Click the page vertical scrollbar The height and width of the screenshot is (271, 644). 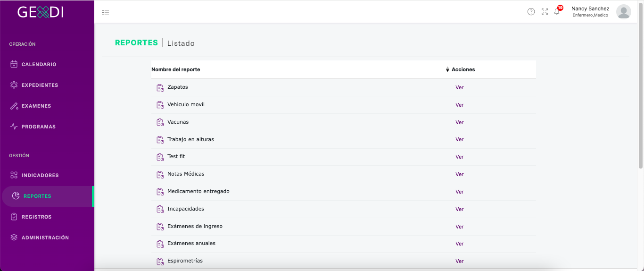click(x=641, y=85)
